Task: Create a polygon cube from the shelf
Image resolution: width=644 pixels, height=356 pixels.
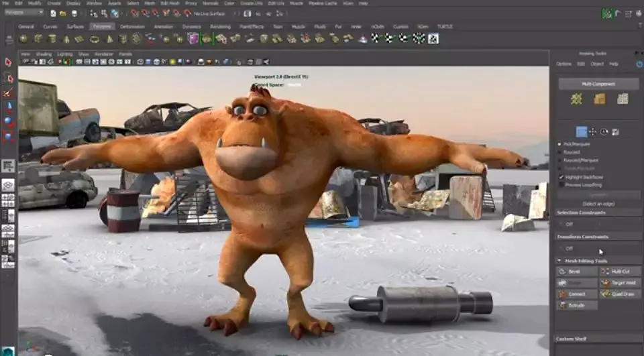Action: point(38,39)
